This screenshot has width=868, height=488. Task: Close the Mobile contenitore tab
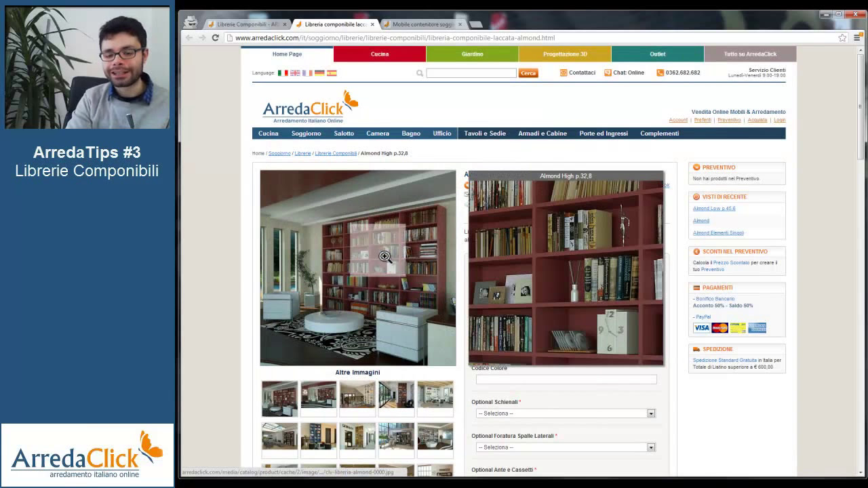coord(460,24)
